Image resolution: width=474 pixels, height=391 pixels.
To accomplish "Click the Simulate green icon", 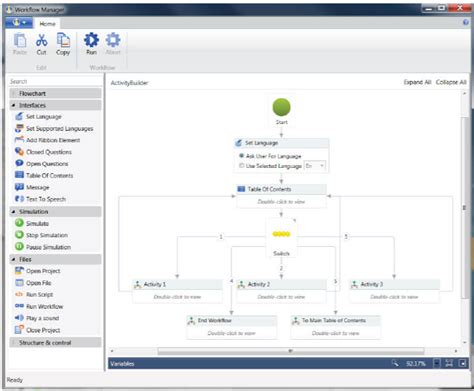I will tap(19, 223).
